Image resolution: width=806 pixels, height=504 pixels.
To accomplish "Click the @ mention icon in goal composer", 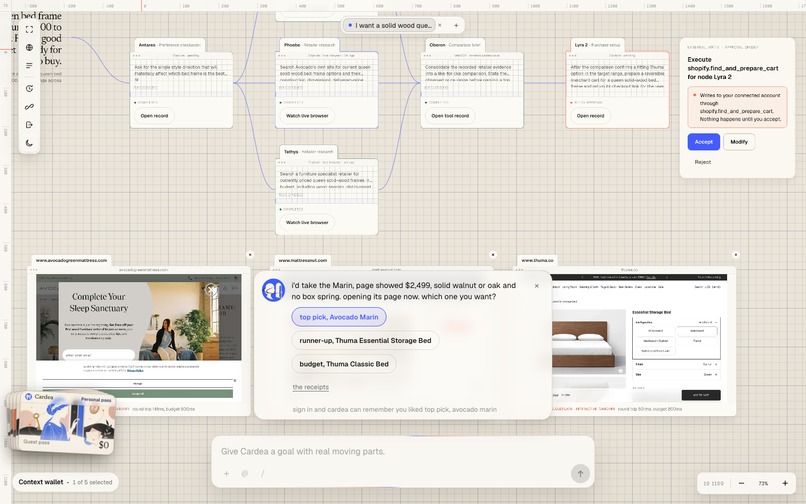I will [245, 474].
